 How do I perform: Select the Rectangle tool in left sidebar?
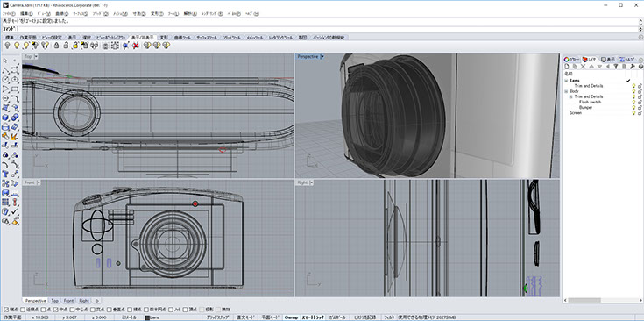pyautogui.click(x=15, y=89)
